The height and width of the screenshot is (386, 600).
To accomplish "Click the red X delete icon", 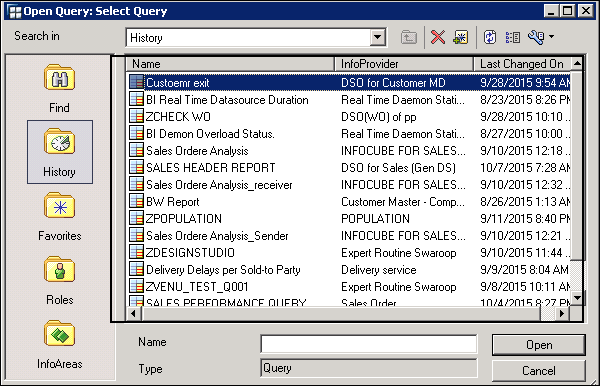I will tap(438, 37).
